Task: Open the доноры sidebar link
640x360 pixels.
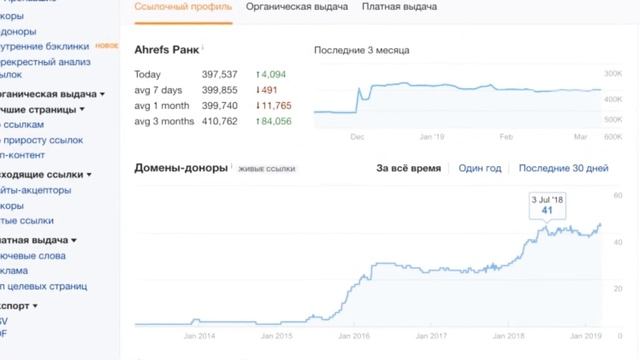Action: point(18,31)
